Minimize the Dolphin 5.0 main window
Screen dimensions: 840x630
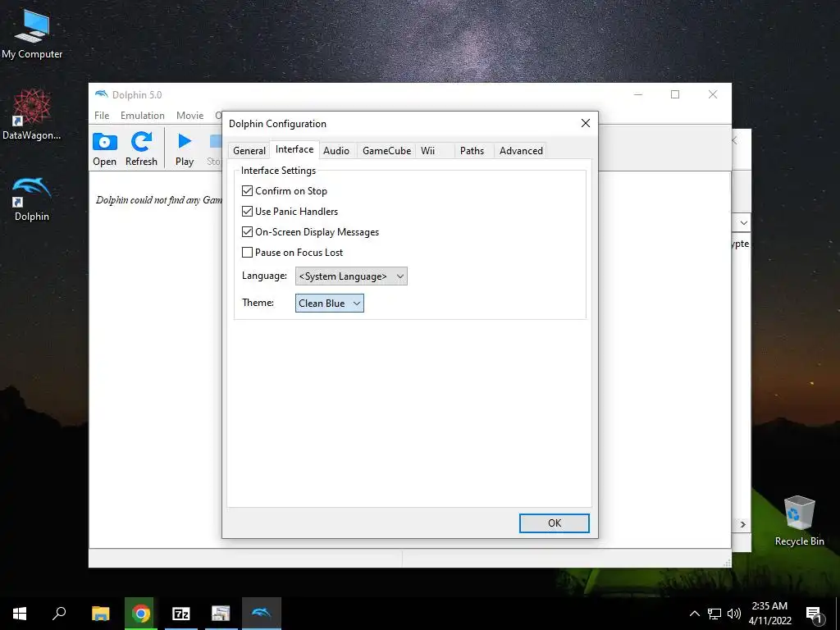638,94
